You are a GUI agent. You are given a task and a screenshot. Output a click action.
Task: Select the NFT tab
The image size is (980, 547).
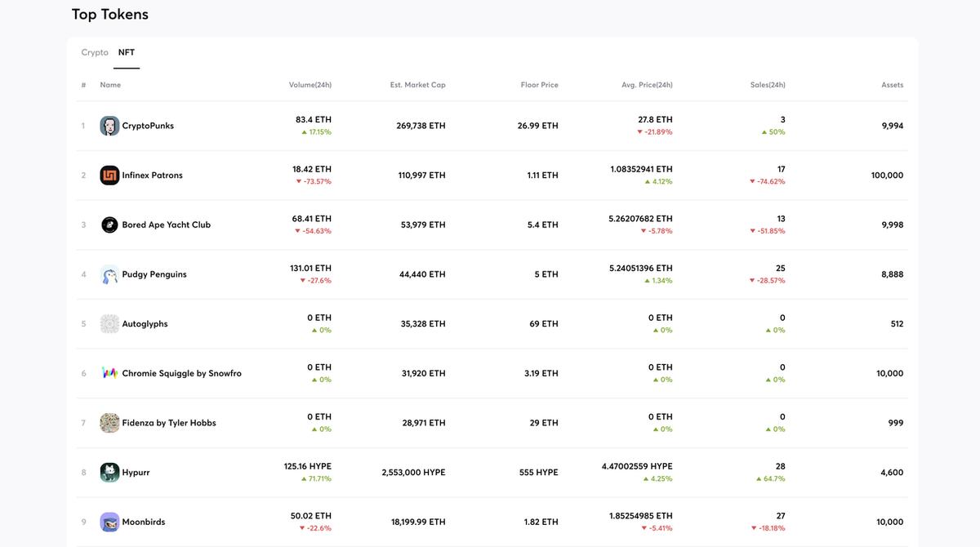(127, 52)
